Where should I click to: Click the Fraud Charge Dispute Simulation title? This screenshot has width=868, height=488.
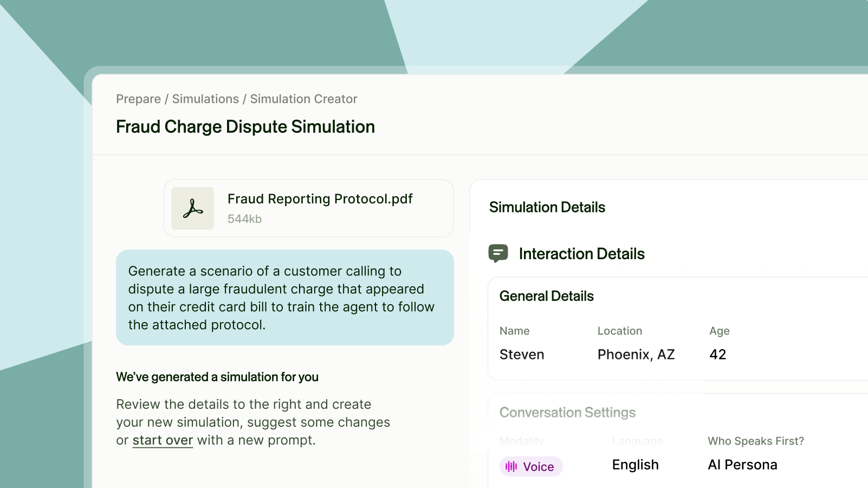[245, 127]
